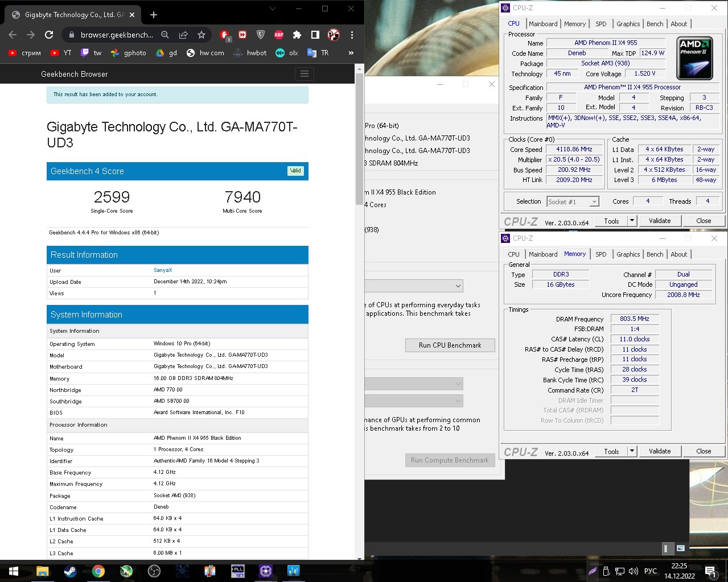Click browser vertical scrollbar thumb
The height and width of the screenshot is (582, 728).
click(359, 139)
